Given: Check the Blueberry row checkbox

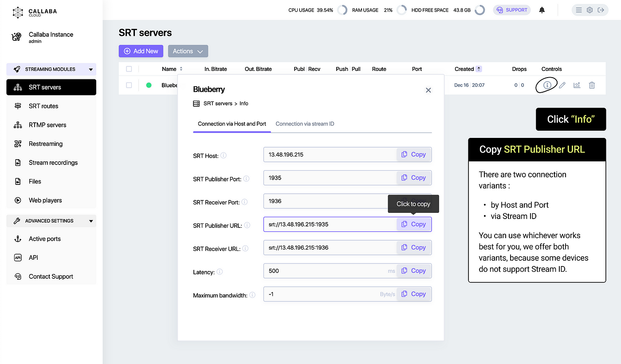Looking at the screenshot, I should [x=129, y=85].
